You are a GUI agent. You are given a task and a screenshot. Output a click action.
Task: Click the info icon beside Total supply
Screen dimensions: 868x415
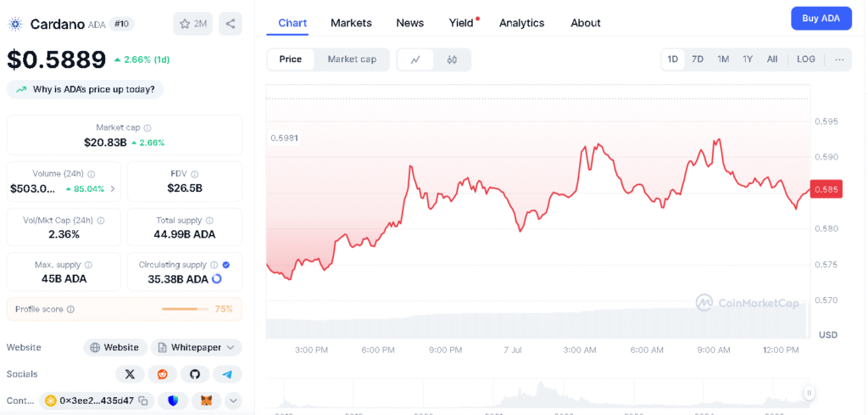click(x=209, y=221)
